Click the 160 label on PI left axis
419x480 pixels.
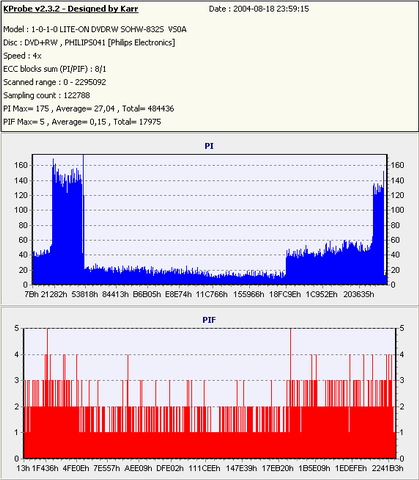tap(21, 165)
